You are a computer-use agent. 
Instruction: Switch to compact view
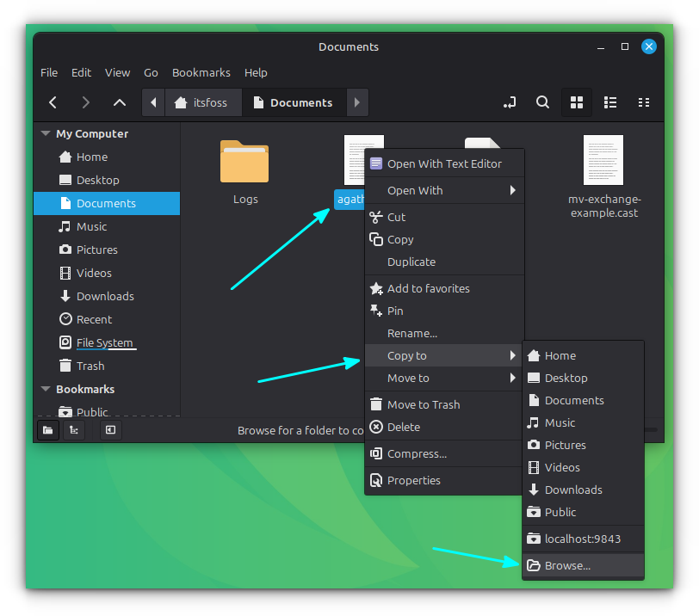tap(643, 102)
